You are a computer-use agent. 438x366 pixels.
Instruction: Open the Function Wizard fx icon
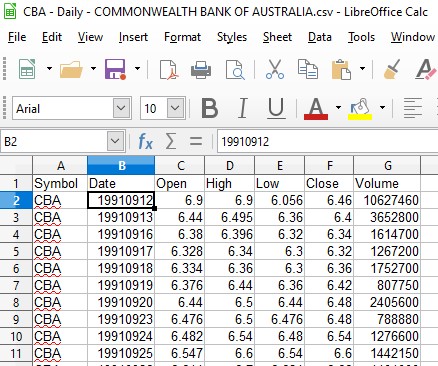pyautogui.click(x=145, y=142)
